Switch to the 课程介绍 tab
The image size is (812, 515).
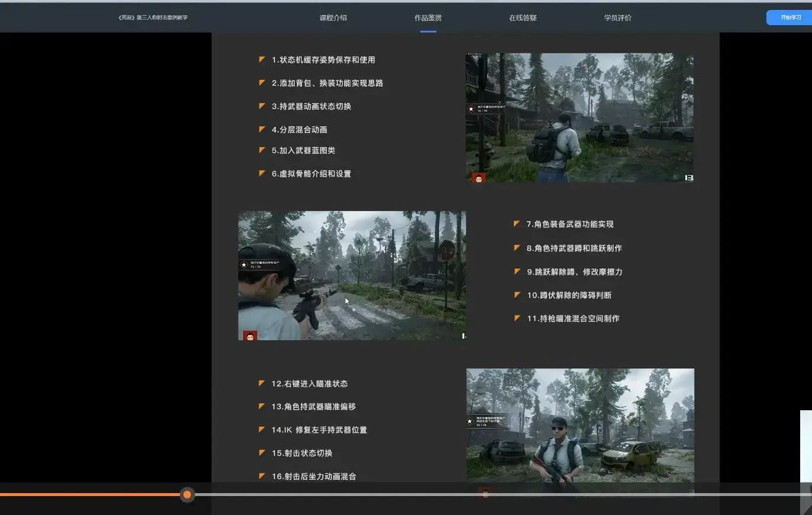click(333, 18)
